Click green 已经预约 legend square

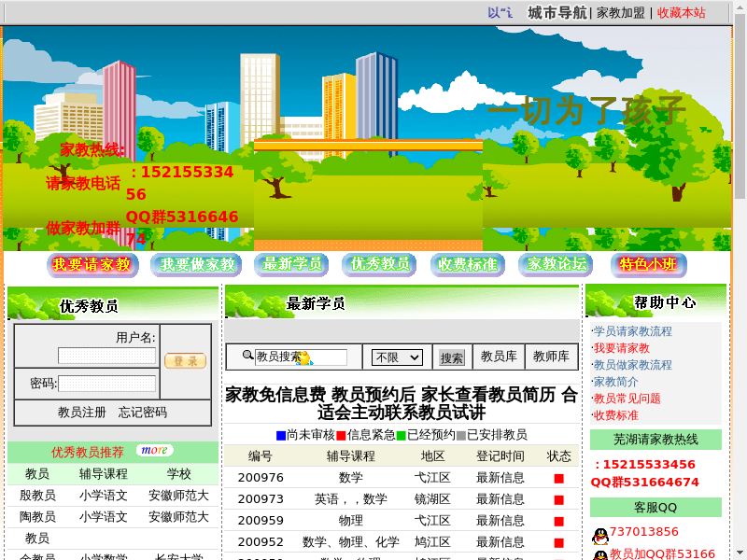[x=402, y=435]
